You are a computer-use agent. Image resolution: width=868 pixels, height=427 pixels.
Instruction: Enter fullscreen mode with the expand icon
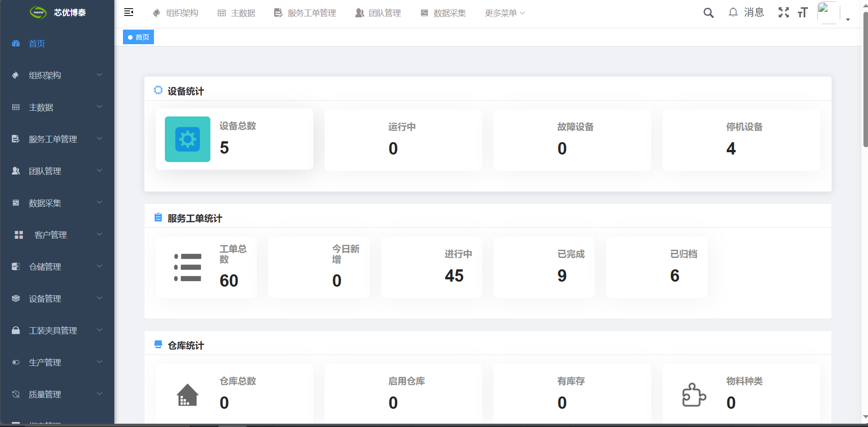783,13
